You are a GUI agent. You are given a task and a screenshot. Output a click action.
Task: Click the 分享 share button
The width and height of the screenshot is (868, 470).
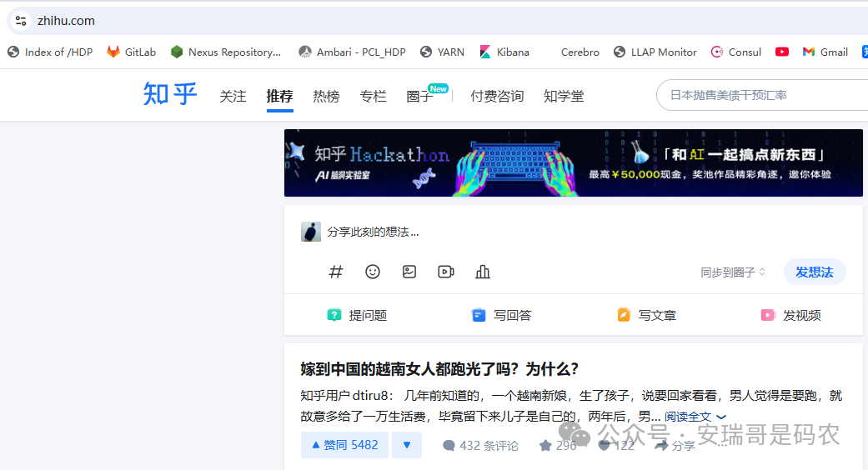click(675, 446)
